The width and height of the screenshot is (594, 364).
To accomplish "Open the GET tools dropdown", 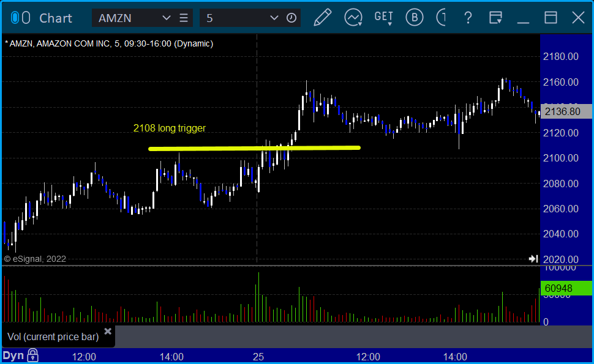I will [x=384, y=18].
